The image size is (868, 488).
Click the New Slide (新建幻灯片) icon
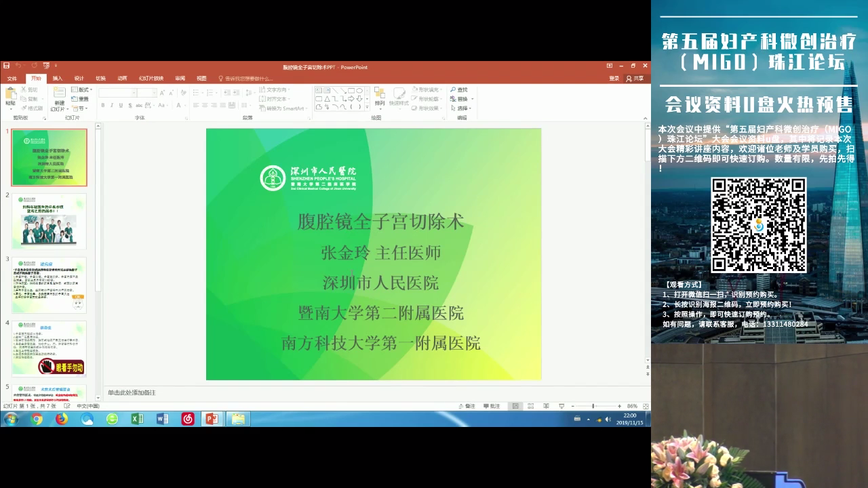coord(60,94)
